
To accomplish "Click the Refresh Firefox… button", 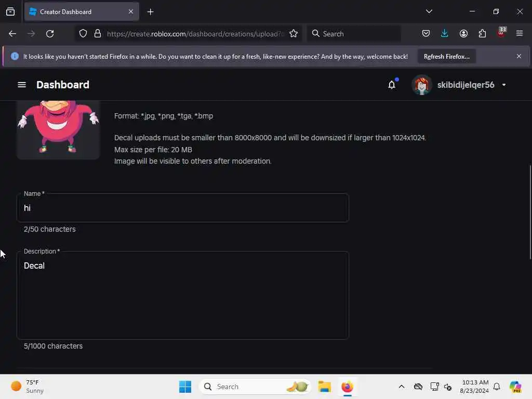I will [446, 57].
